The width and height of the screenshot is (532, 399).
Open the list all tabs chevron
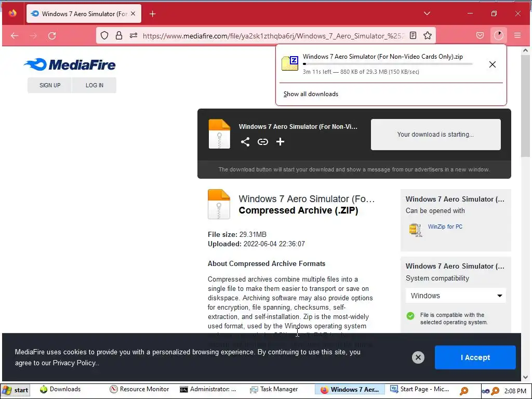pos(427,14)
